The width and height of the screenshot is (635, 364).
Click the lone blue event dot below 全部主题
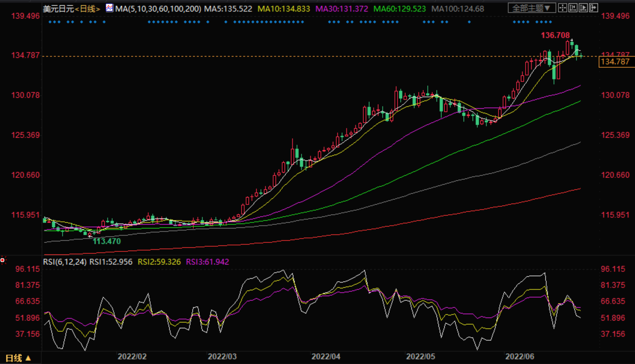469,22
